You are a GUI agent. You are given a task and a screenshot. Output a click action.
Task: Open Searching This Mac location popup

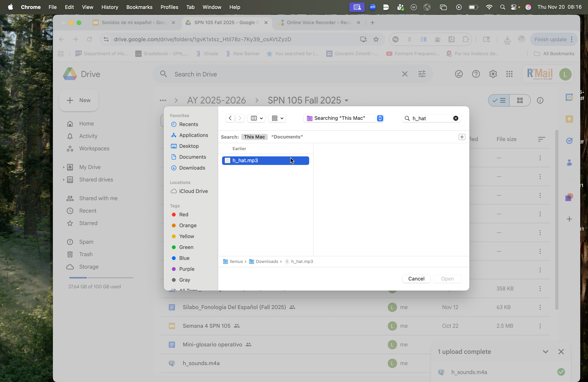344,118
